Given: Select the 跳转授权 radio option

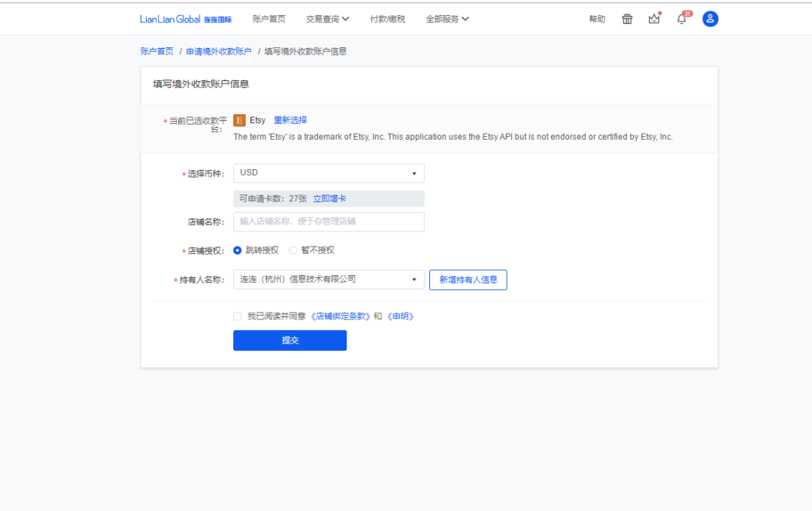Looking at the screenshot, I should (x=238, y=250).
